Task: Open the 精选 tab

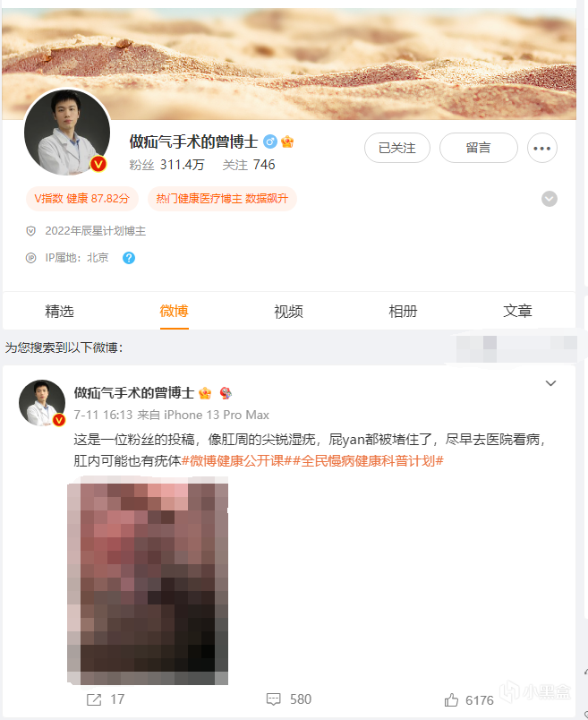Action: (x=59, y=312)
